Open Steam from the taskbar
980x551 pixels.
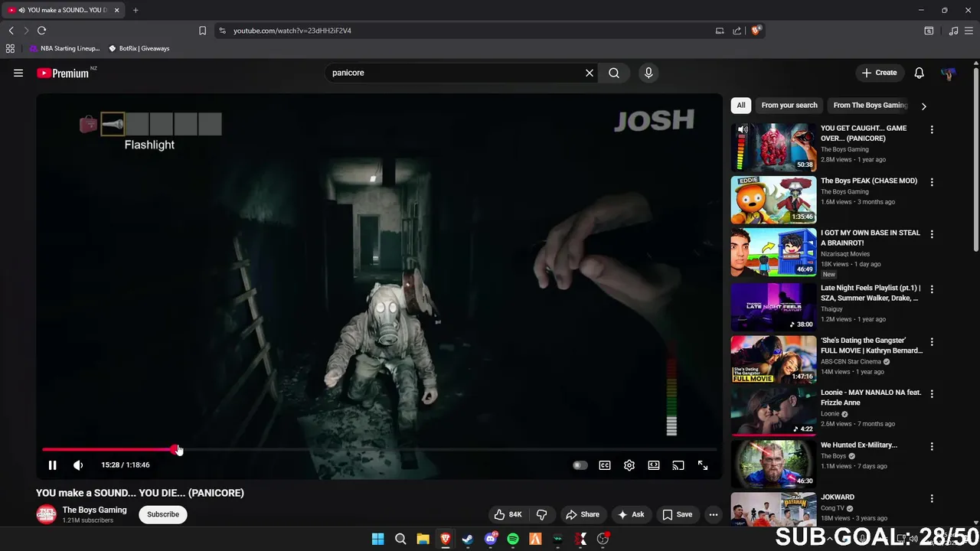click(468, 539)
